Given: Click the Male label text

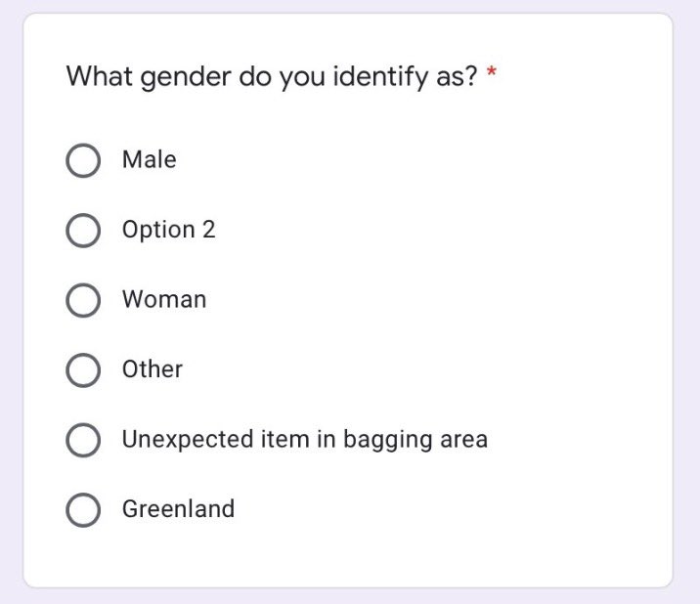Looking at the screenshot, I should [149, 159].
